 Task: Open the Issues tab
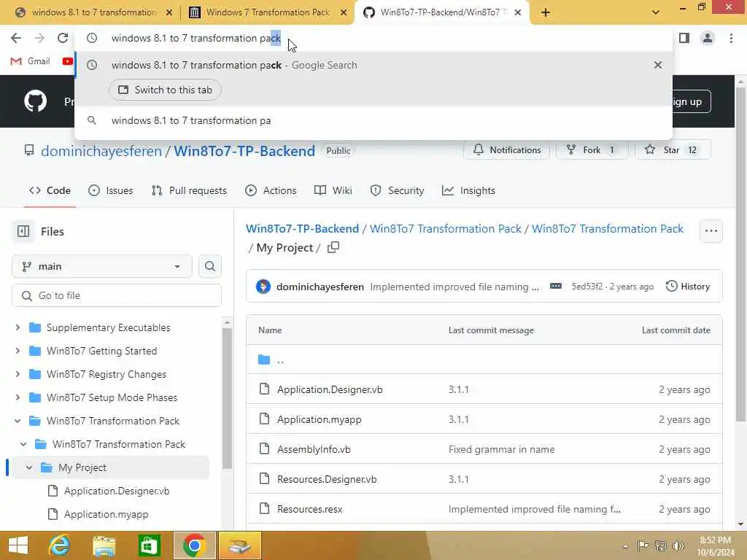coord(111,190)
